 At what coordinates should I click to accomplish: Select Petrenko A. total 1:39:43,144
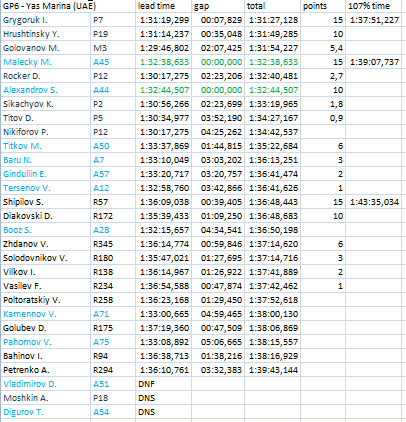[272, 370]
